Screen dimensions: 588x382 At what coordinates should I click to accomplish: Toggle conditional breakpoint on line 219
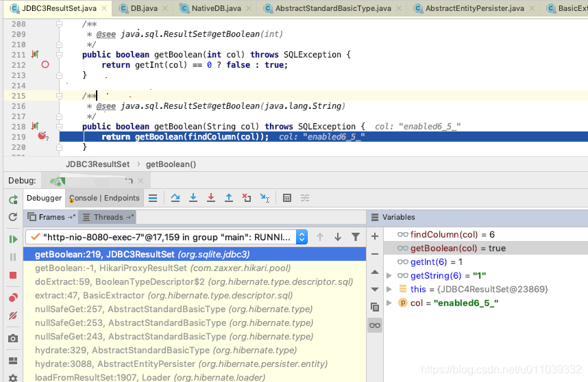tap(42, 136)
